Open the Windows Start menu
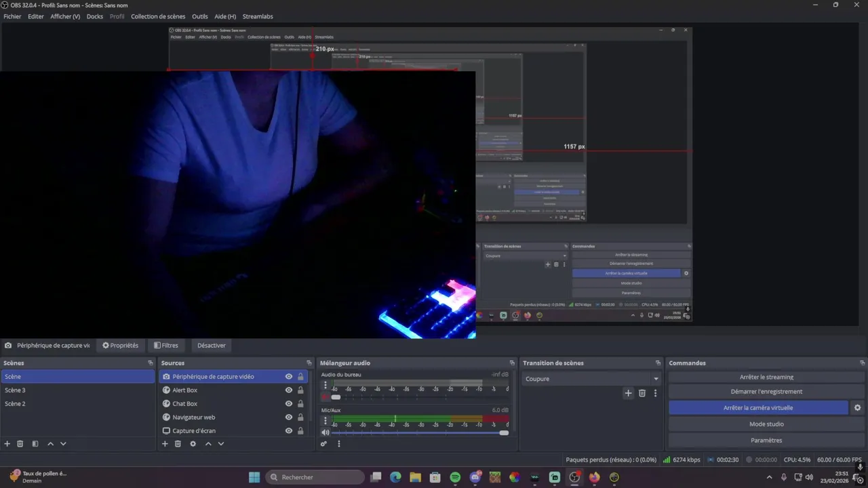This screenshot has width=868, height=488. (254, 477)
